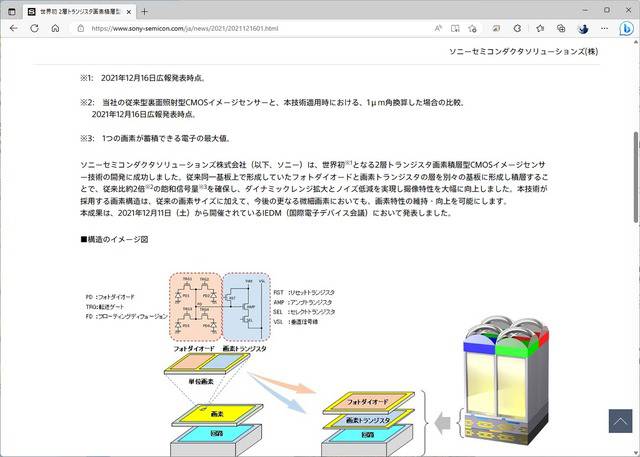Viewport: 640px width, 457px height.
Task: Click the VSL :垂直信号線 legend entry
Action: pos(296,322)
